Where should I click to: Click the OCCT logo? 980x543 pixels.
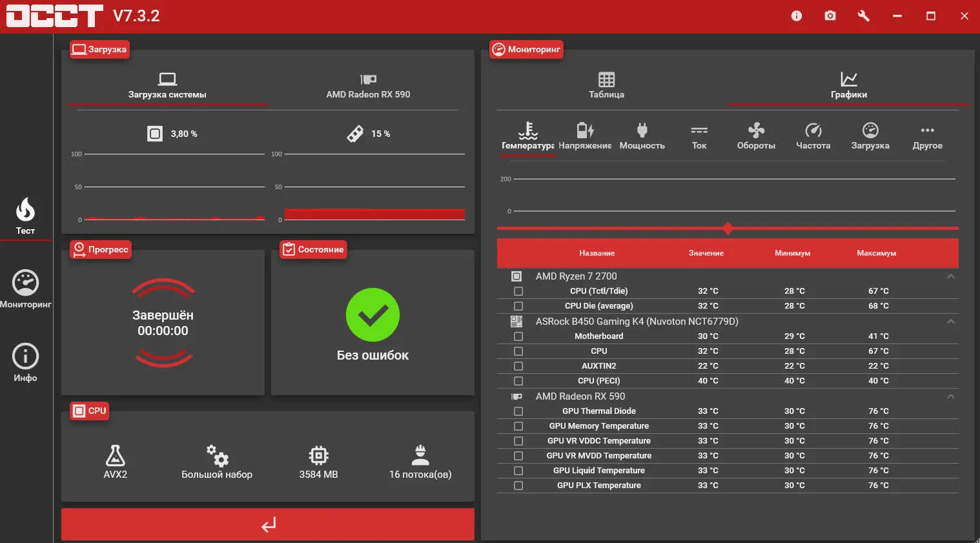(x=54, y=16)
